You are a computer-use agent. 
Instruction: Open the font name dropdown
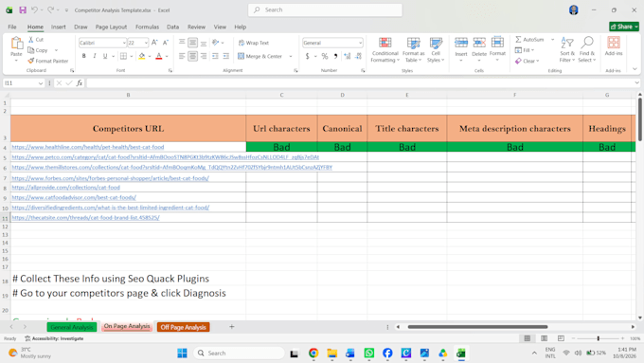124,43
